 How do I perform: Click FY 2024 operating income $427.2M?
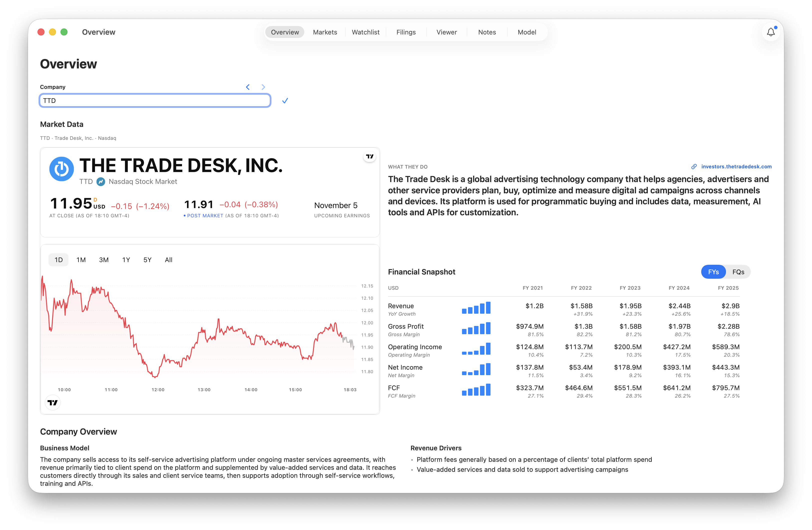point(676,347)
